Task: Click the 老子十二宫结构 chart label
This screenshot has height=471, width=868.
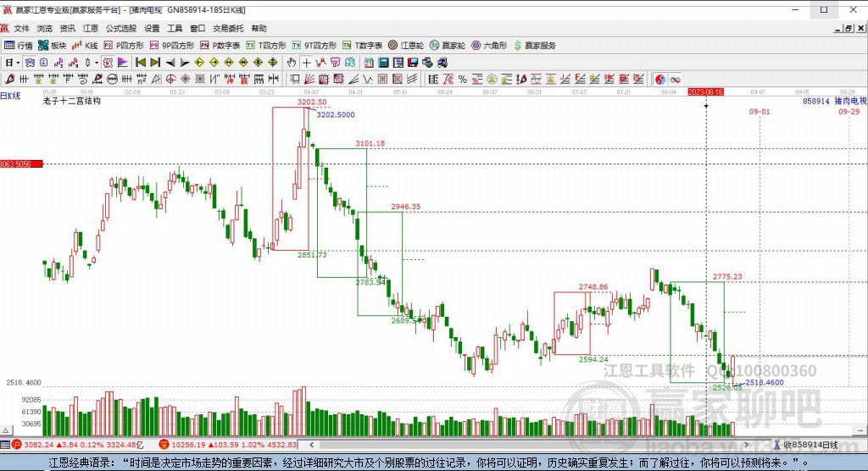Action: [x=72, y=101]
